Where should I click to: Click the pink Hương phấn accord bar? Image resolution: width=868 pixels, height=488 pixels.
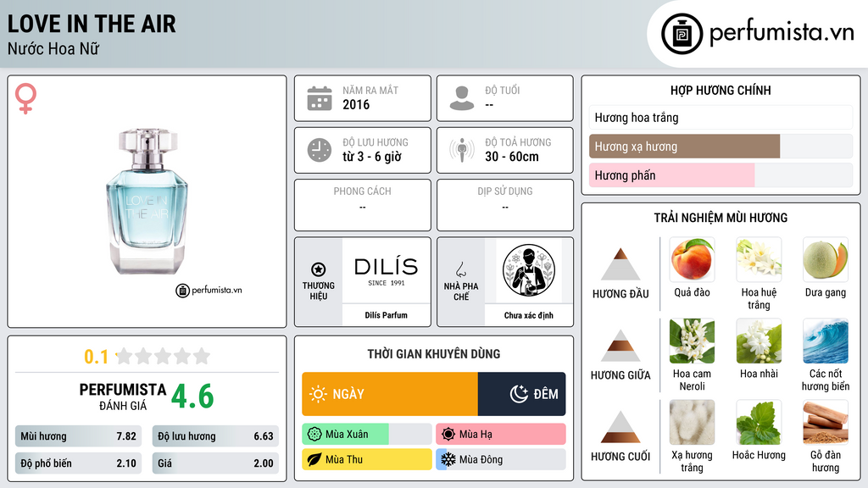pos(671,175)
